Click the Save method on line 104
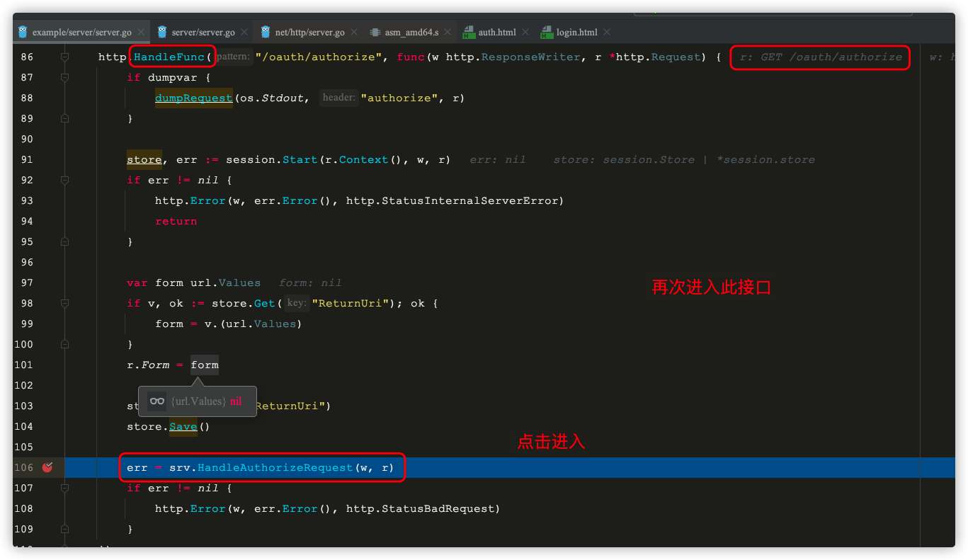Image resolution: width=968 pixels, height=560 pixels. click(x=183, y=426)
